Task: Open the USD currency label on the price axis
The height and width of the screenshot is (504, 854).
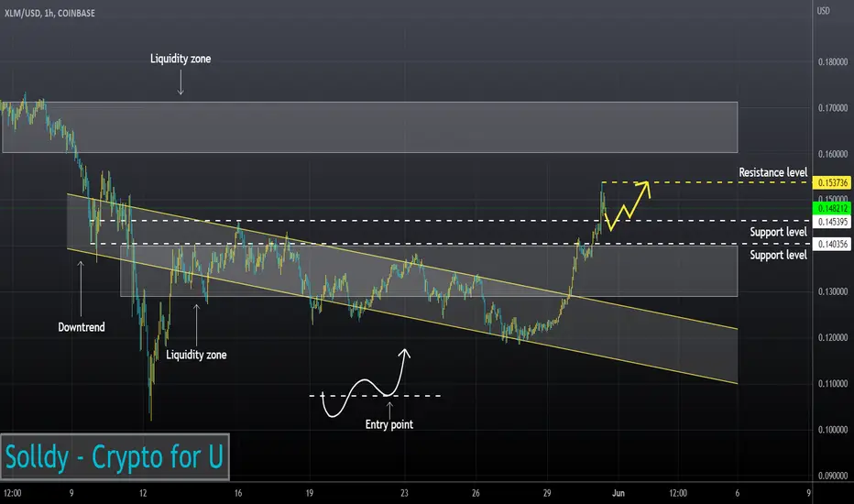Action: tap(823, 11)
